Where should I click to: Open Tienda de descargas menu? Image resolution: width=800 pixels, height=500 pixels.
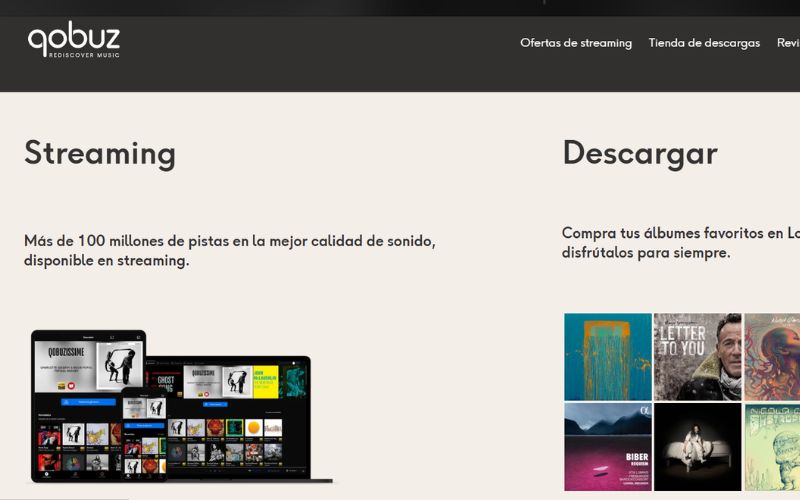[x=704, y=43]
